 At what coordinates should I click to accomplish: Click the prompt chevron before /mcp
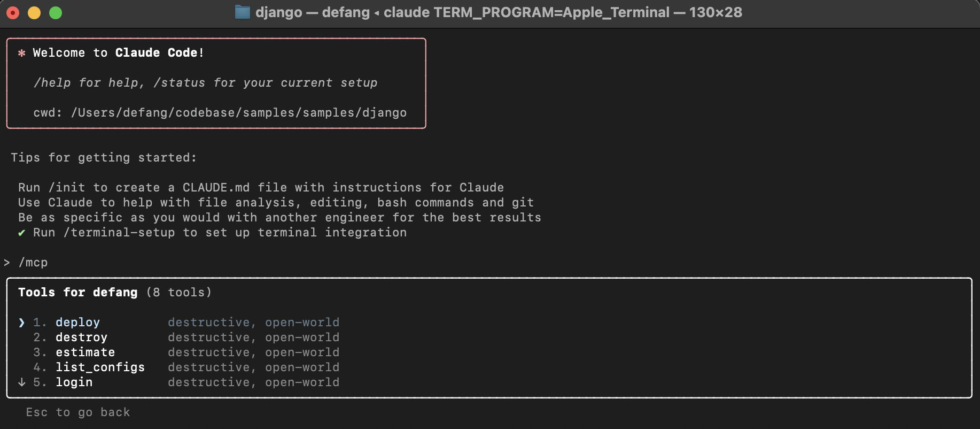click(x=6, y=263)
